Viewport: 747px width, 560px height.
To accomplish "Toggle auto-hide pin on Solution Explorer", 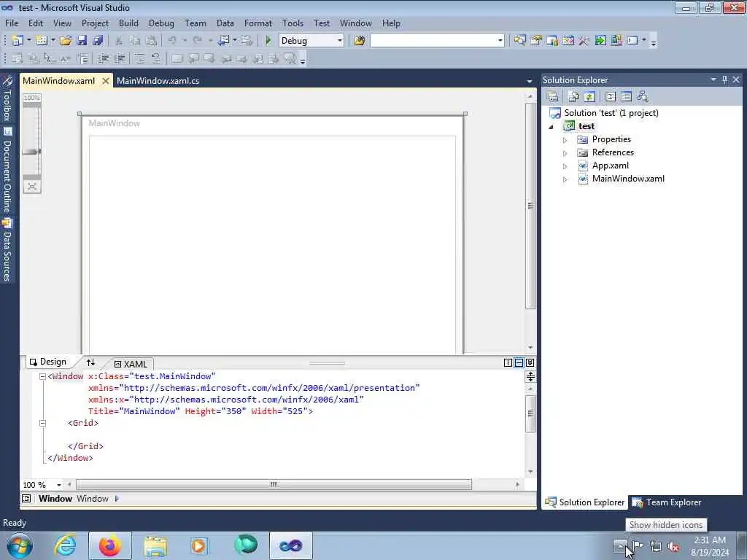I will pos(724,79).
